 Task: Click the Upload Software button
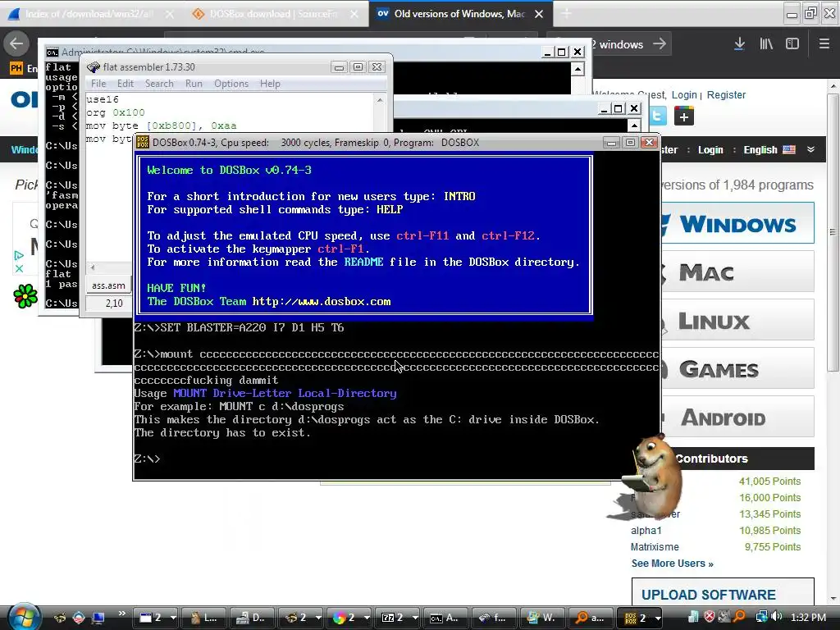pos(723,592)
